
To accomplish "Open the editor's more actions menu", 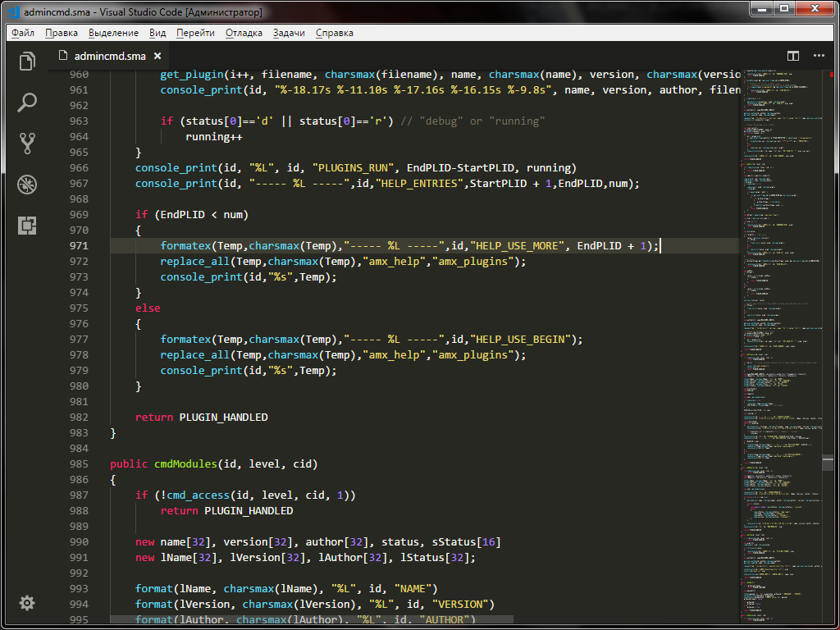I will 819,56.
